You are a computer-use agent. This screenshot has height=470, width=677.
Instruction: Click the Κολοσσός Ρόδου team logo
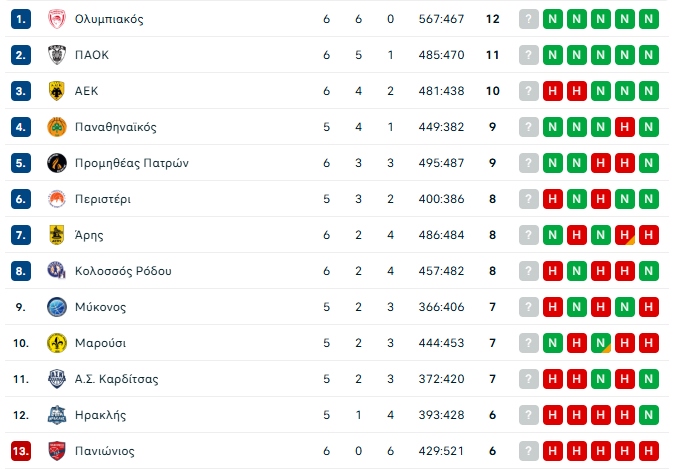56,271
